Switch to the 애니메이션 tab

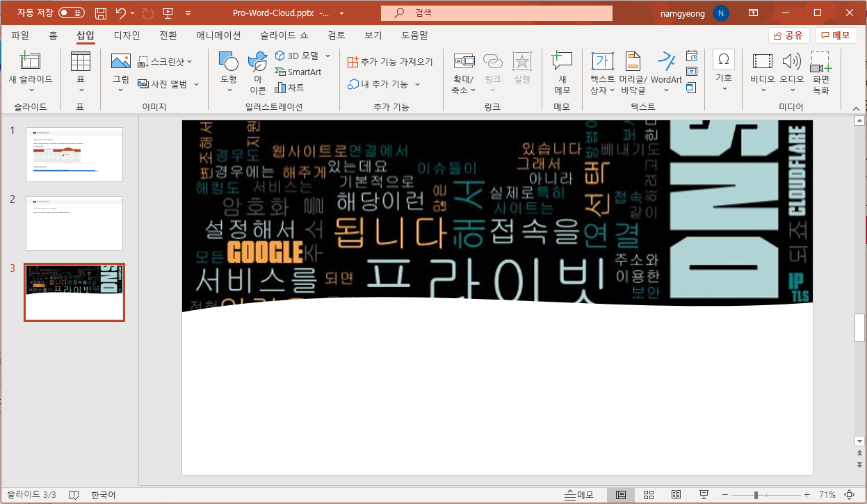coord(218,35)
